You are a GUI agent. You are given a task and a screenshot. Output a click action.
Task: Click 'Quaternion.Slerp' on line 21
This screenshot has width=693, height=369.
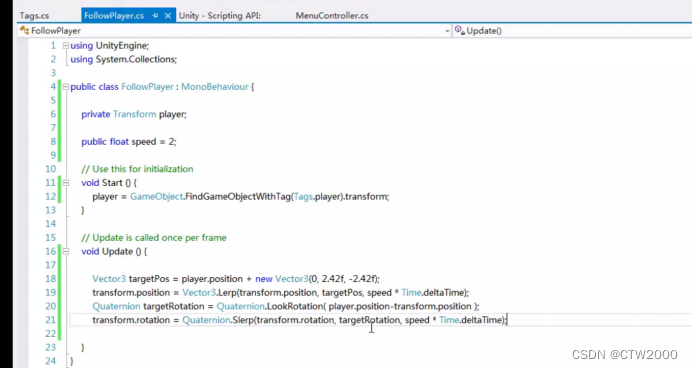(x=218, y=320)
